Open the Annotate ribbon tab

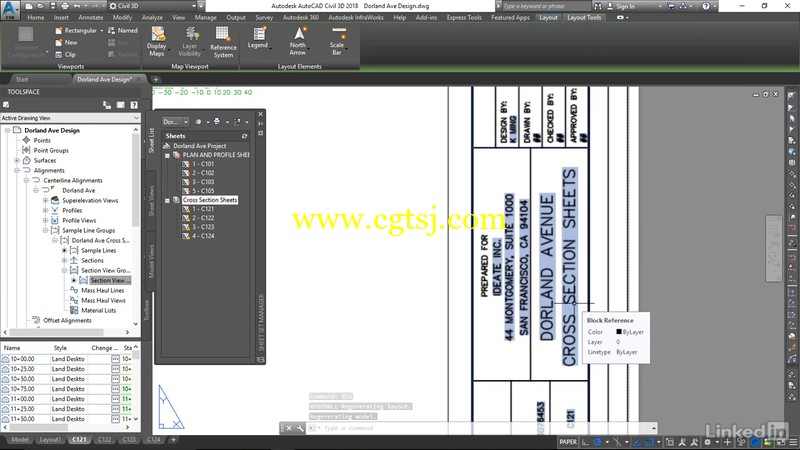pos(91,17)
